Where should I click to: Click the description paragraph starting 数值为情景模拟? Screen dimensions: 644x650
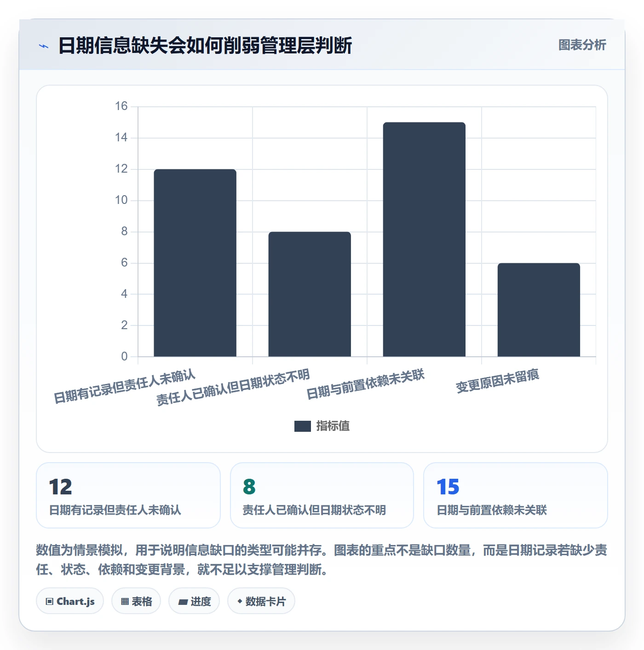(x=322, y=560)
